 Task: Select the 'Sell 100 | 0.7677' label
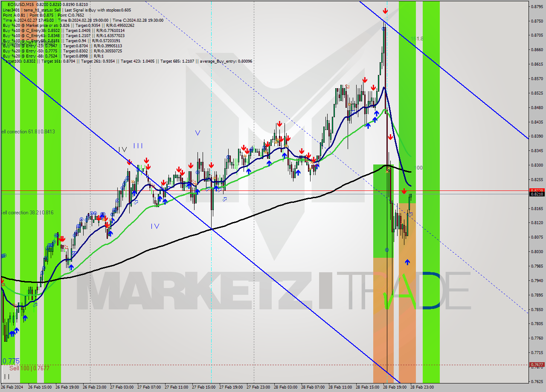pyautogui.click(x=29, y=368)
